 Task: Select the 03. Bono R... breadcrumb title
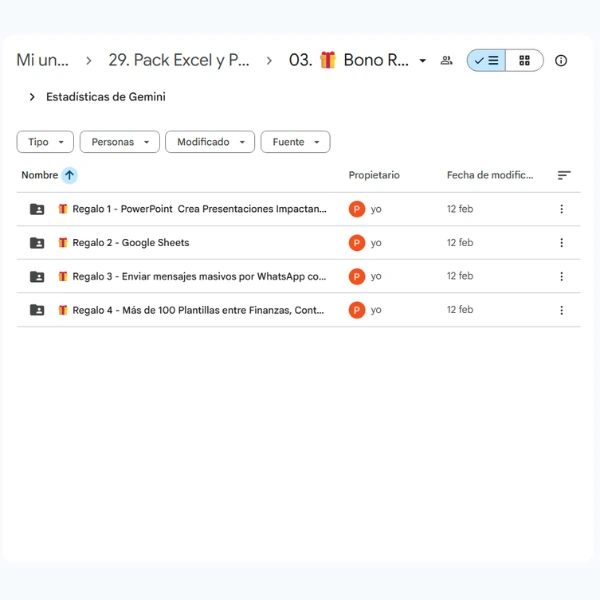click(x=349, y=60)
